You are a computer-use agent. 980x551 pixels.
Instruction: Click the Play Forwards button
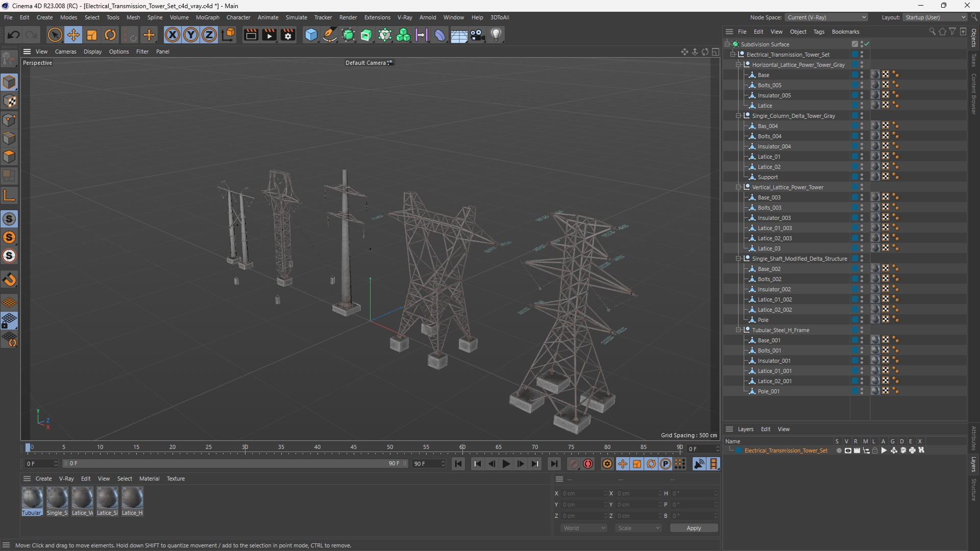(x=506, y=464)
